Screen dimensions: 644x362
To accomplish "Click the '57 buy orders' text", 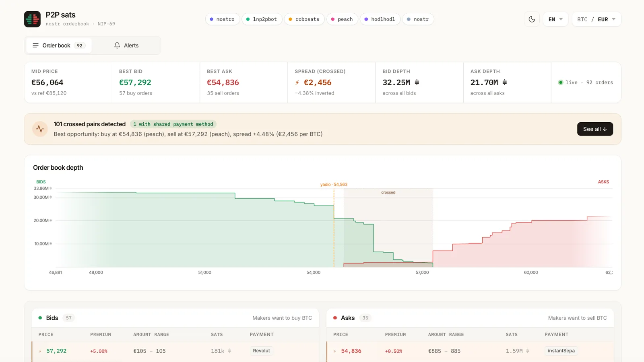I will 136,93.
